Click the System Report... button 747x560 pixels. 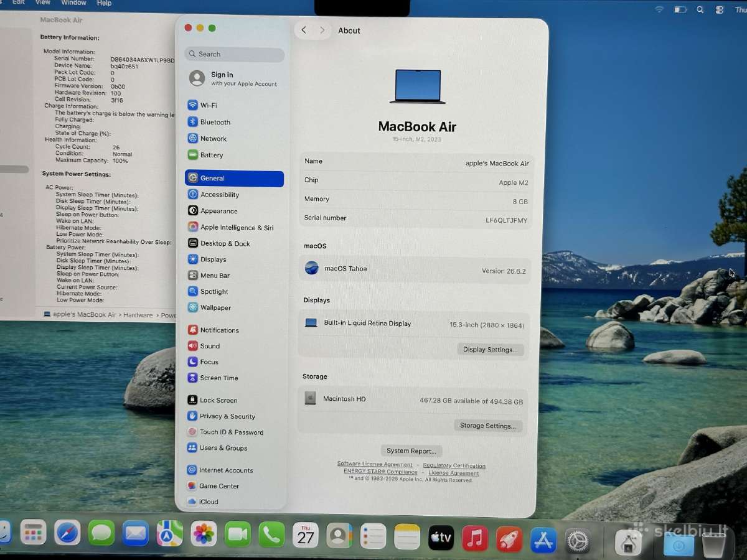point(411,451)
